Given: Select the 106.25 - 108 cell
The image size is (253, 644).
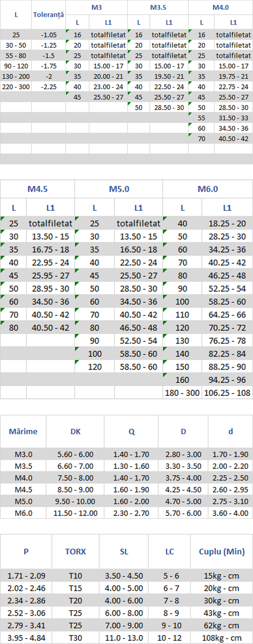Looking at the screenshot, I should [x=227, y=393].
